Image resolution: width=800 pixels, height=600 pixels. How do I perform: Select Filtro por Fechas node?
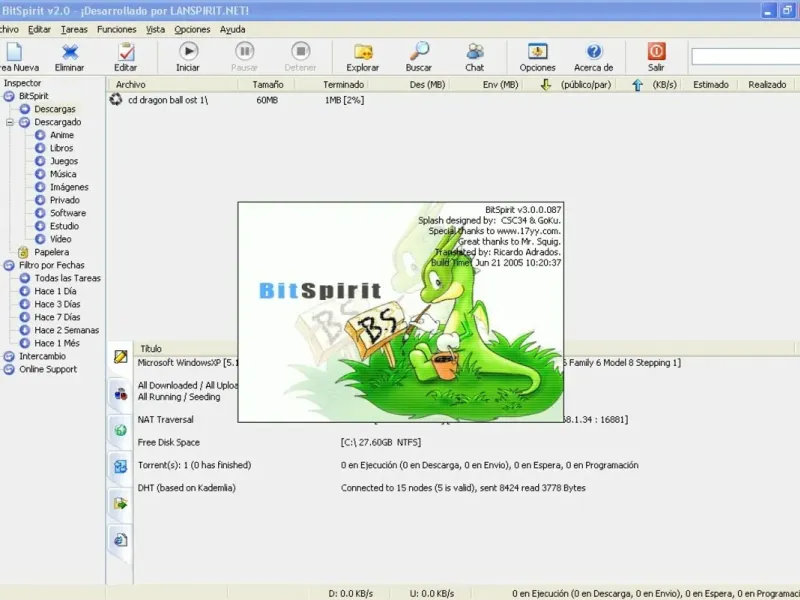click(52, 265)
